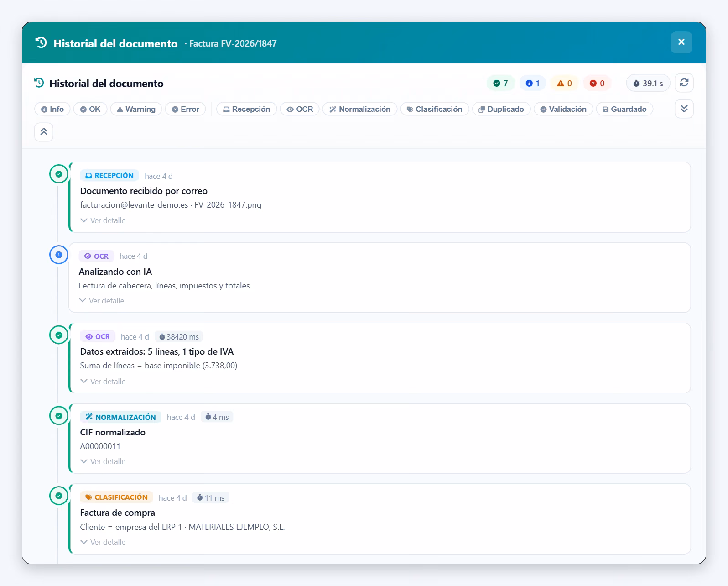Click the OCR eye tag on Analizando con IA
The image size is (728, 586).
coord(96,256)
